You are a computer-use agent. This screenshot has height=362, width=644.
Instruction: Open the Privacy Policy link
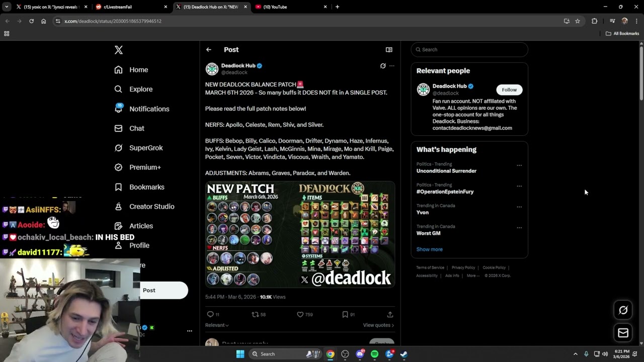463,267
